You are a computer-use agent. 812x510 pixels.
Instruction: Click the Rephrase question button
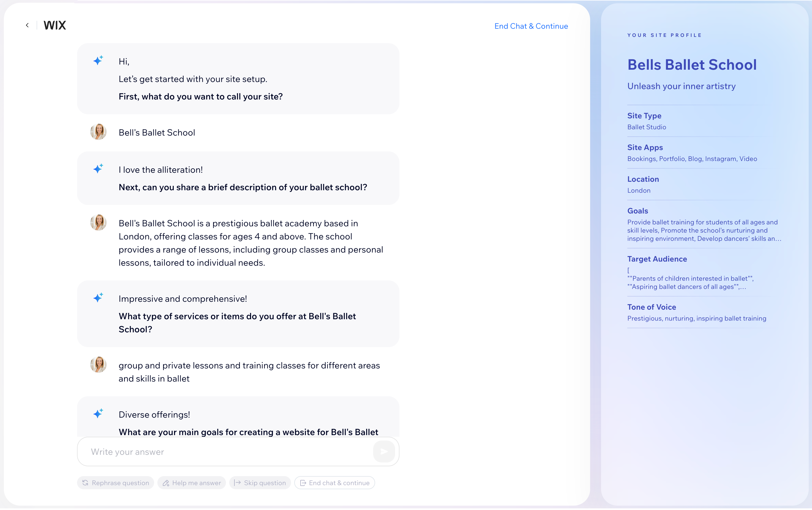[116, 483]
